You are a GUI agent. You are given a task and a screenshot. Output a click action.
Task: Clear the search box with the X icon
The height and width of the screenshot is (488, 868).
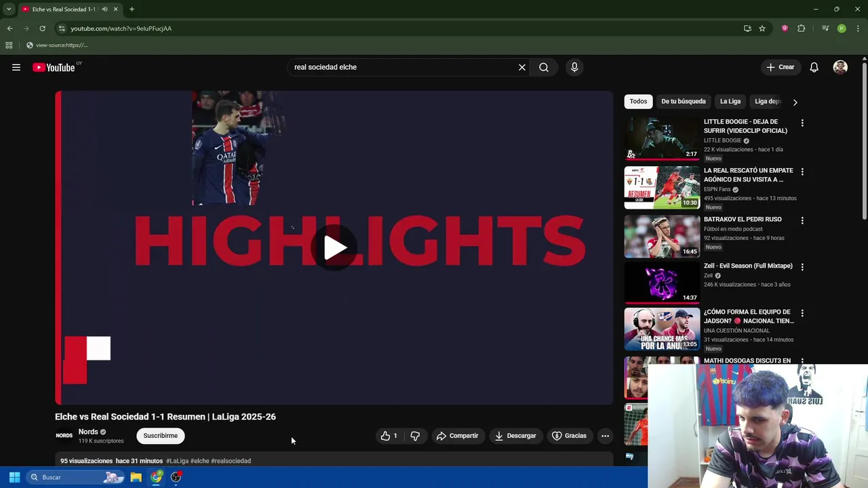click(x=522, y=67)
